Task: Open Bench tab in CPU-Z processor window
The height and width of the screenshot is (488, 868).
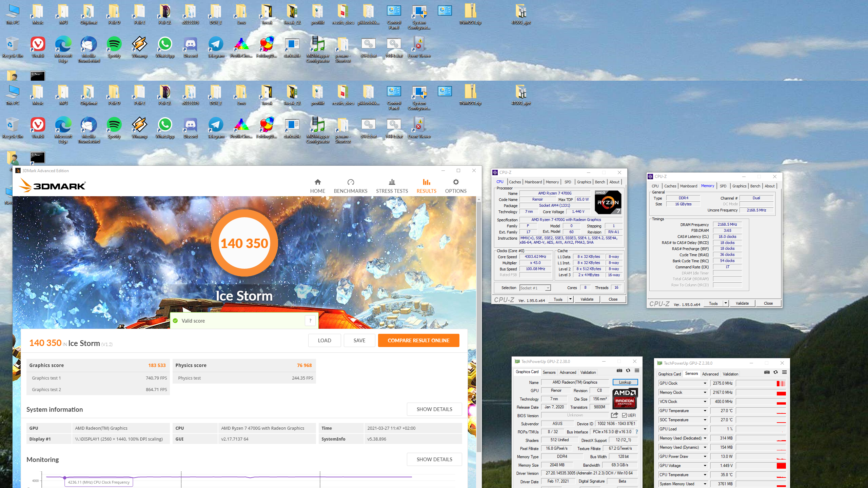Action: coord(600,182)
